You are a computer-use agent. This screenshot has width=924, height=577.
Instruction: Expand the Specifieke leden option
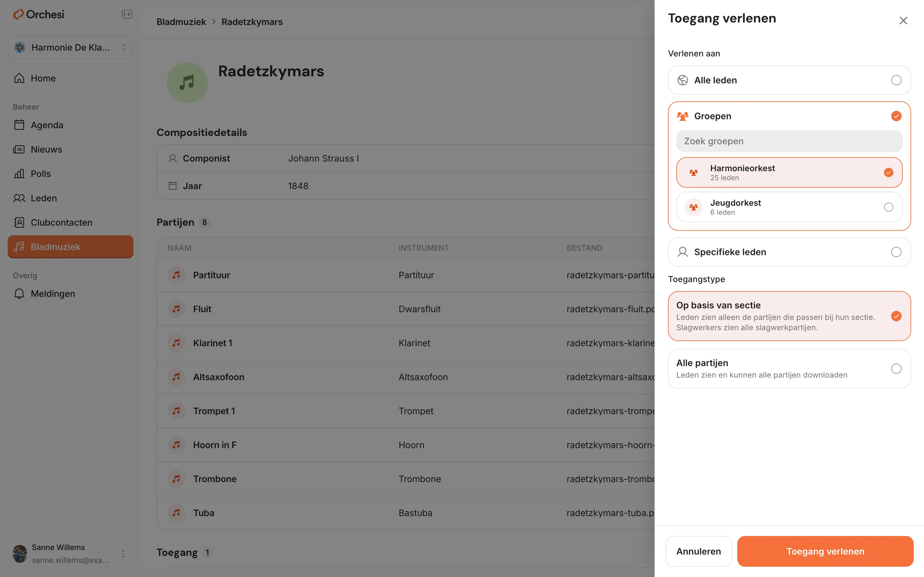click(x=789, y=252)
